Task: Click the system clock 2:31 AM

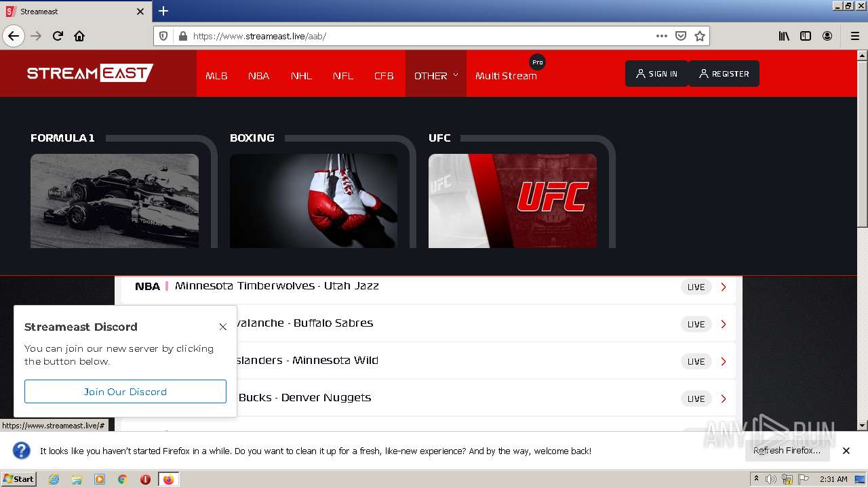Action: 833,479
